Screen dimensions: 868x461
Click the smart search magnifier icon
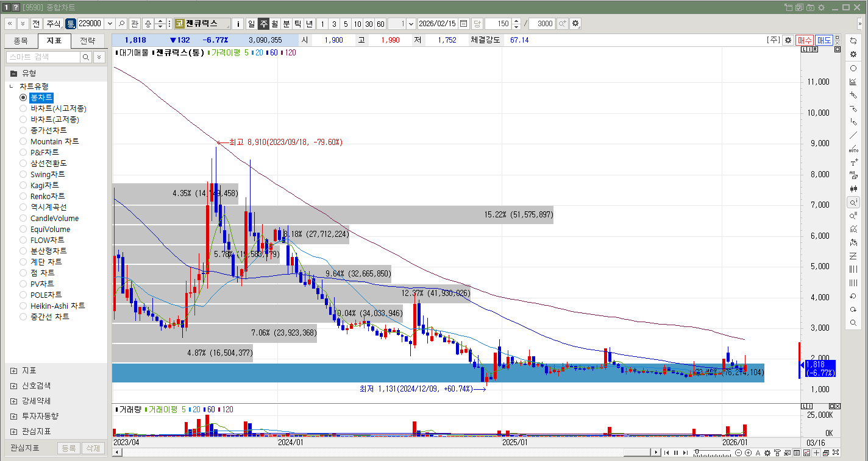(86, 57)
